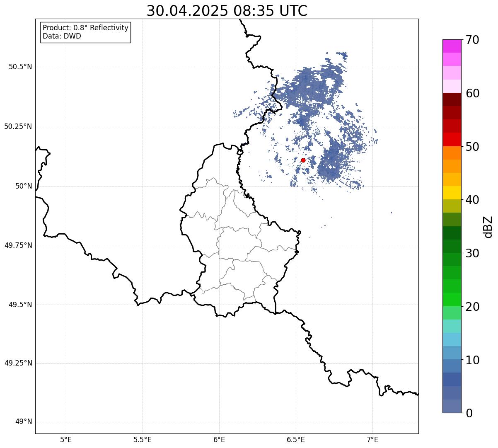Click the red radar site marker dot
498x448 pixels.
[x=303, y=160]
